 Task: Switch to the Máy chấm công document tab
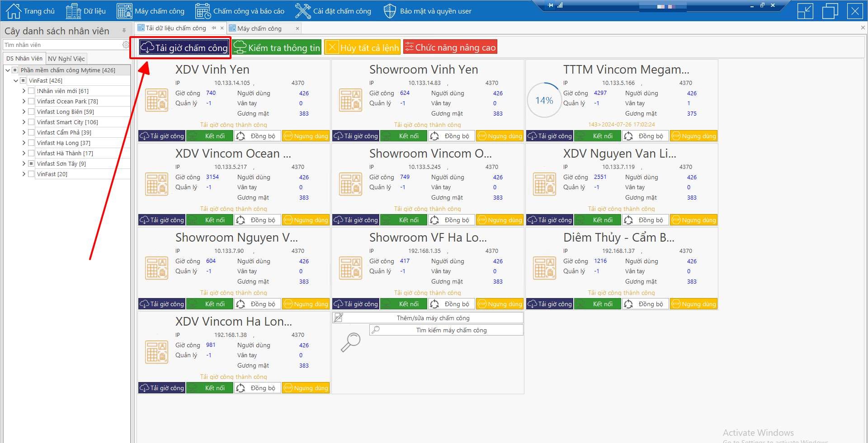point(259,28)
